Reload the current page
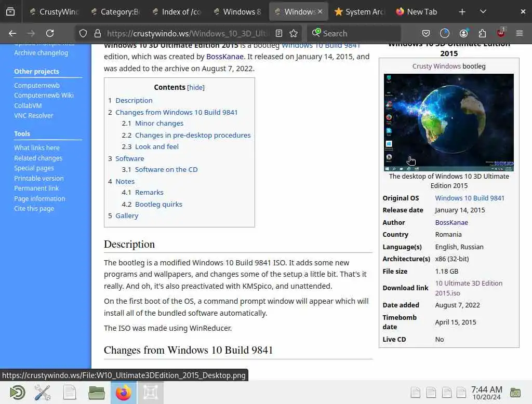Image resolution: width=532 pixels, height=404 pixels. (50, 33)
